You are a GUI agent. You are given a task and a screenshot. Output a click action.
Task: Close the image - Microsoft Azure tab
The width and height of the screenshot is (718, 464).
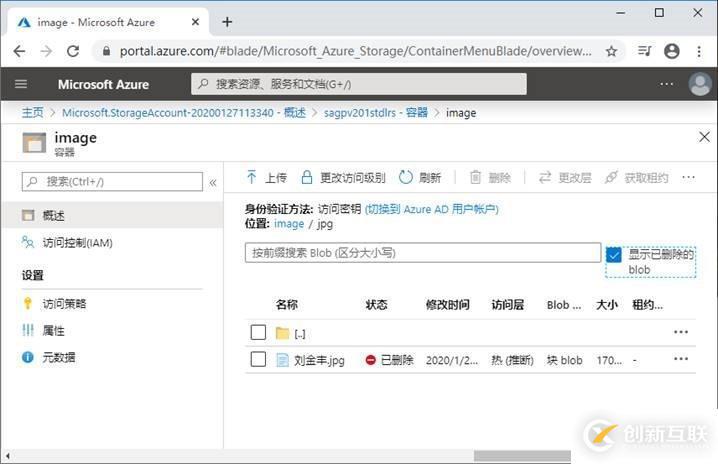(196, 22)
